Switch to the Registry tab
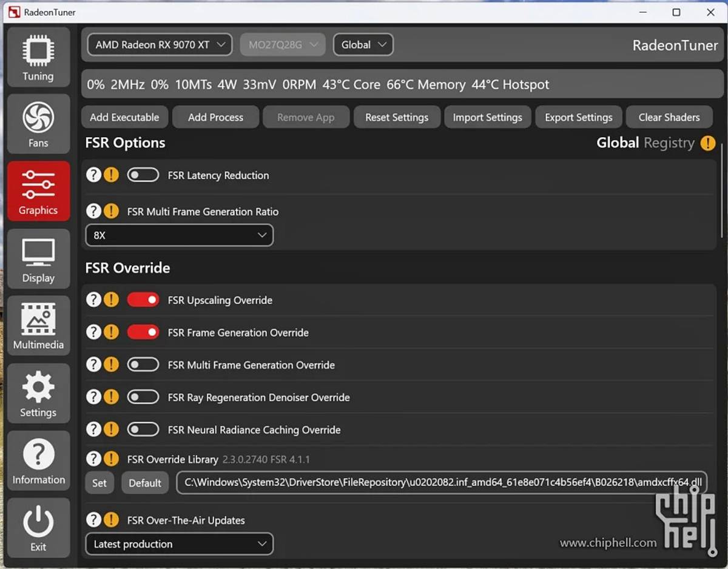 pyautogui.click(x=669, y=143)
